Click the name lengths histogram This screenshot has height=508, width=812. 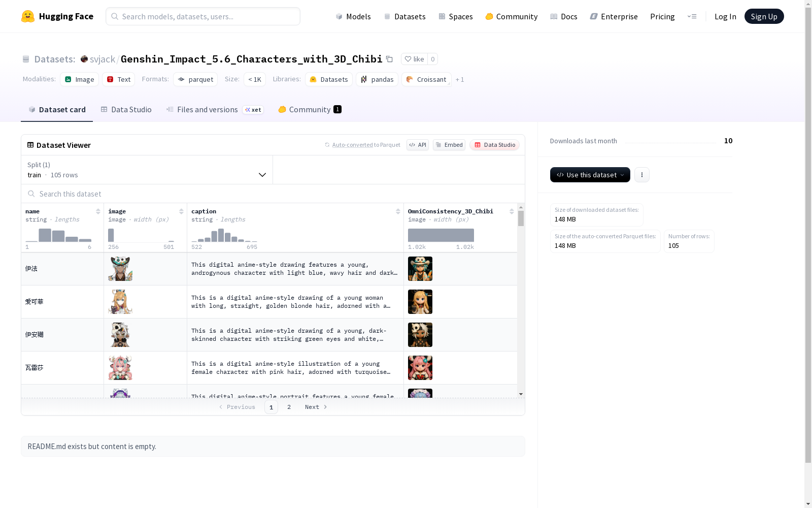click(58, 235)
